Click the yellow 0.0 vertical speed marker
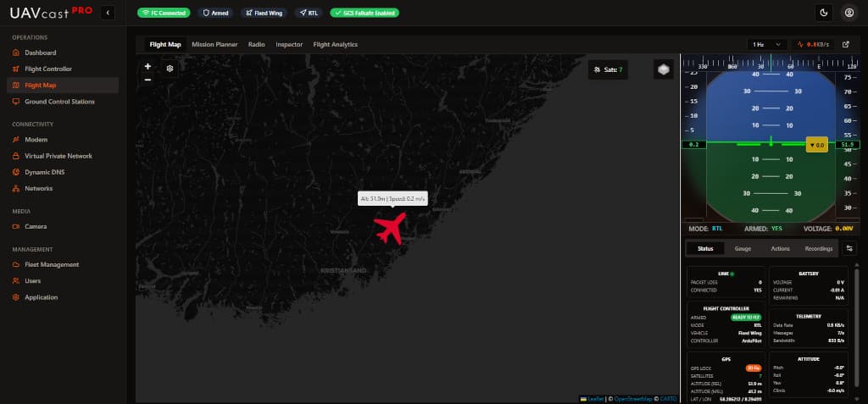 tap(817, 145)
